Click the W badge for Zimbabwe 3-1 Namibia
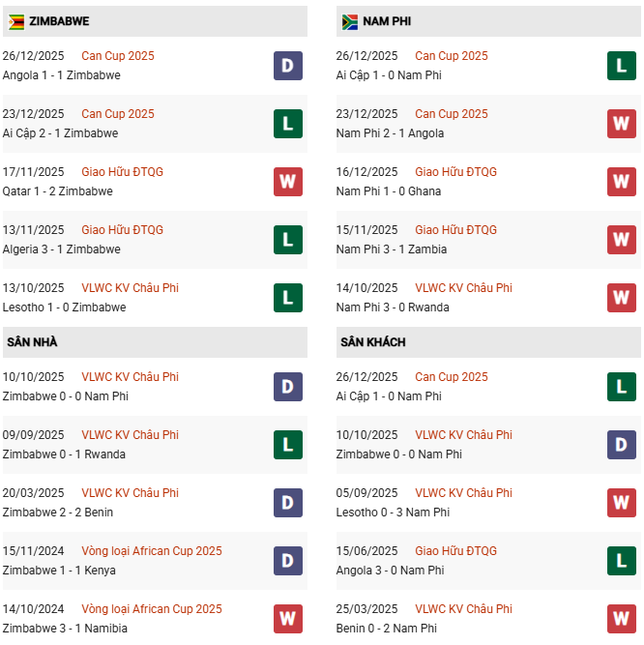 pos(287,619)
